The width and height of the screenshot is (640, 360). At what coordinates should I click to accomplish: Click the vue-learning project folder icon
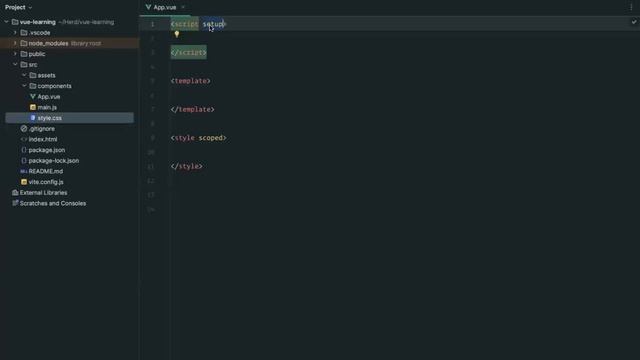(x=15, y=22)
